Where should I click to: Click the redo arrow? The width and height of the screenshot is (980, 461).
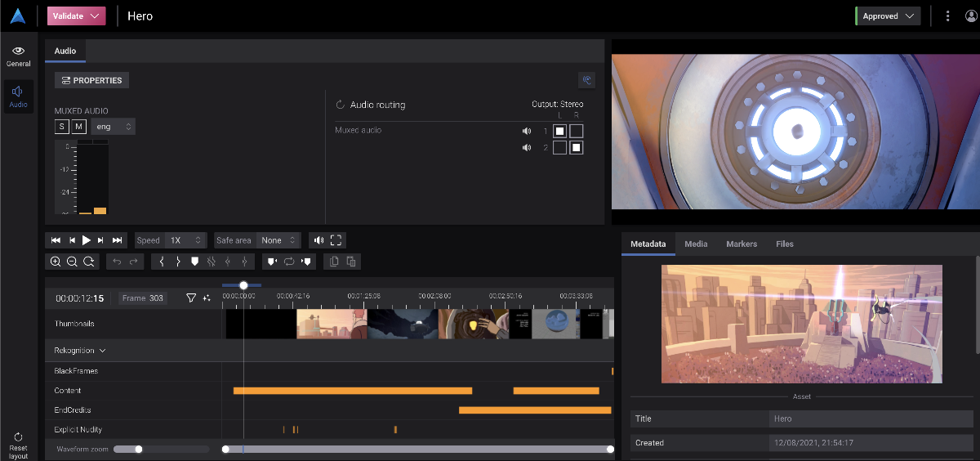[134, 262]
